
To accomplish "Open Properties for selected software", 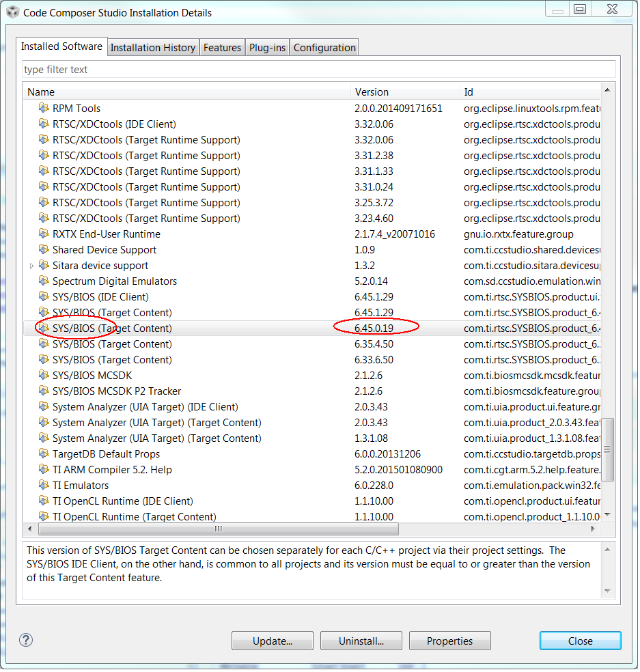I will (450, 641).
